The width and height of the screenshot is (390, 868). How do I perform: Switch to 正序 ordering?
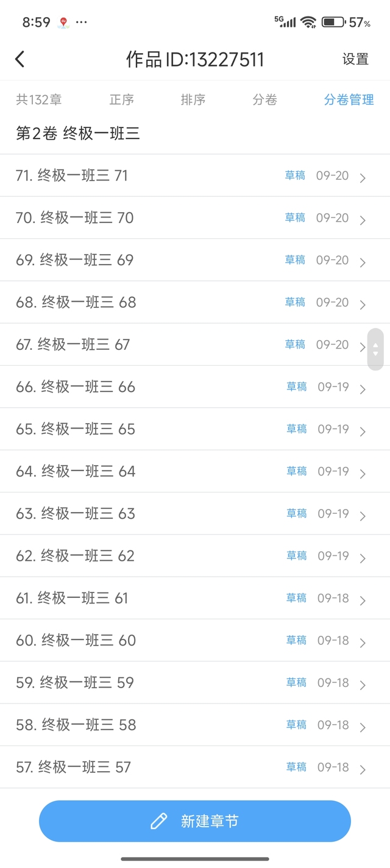tap(121, 100)
